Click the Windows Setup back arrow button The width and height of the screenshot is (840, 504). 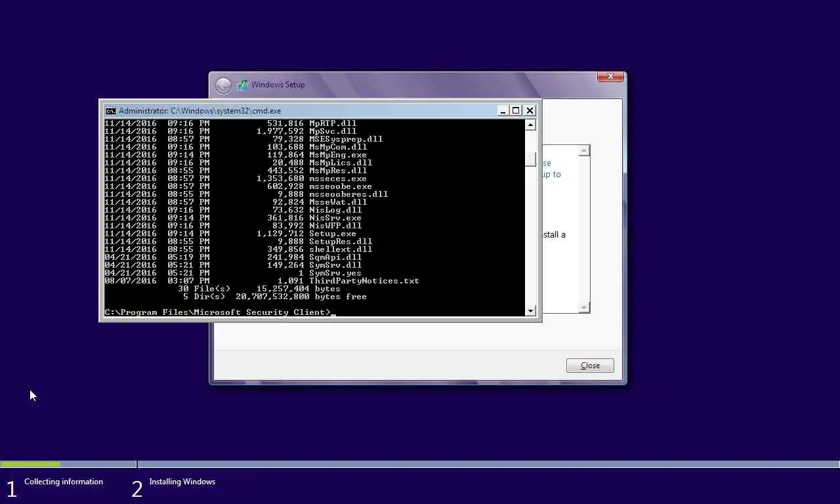pos(223,85)
